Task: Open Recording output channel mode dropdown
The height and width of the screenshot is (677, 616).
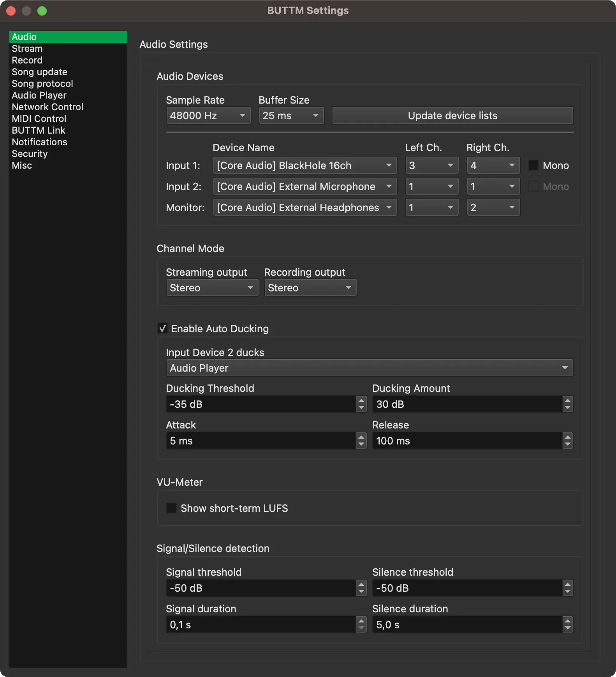Action: (310, 287)
